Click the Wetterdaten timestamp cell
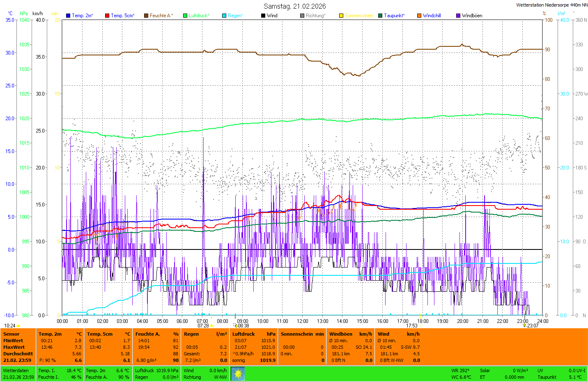This screenshot has width=588, height=382. pyautogui.click(x=18, y=374)
